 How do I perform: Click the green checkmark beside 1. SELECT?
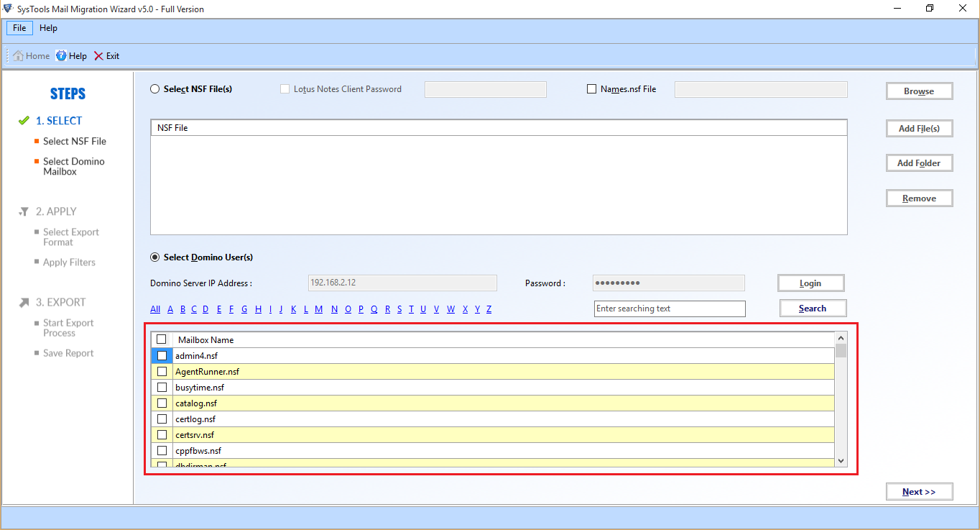[x=24, y=121]
